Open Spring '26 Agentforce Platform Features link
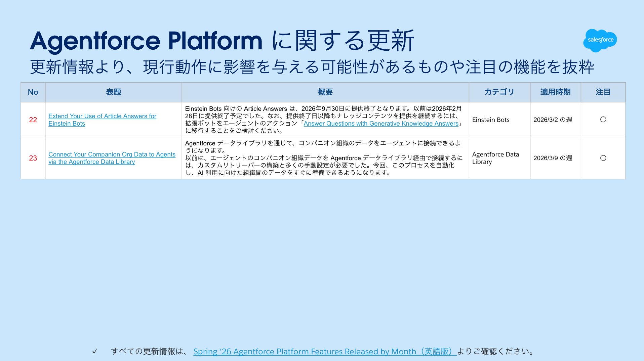644x361 pixels. [x=325, y=351]
